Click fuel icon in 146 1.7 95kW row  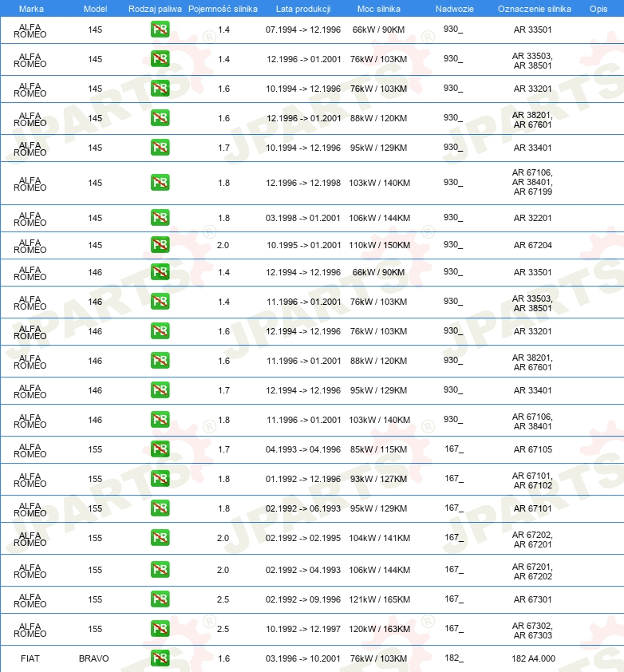(x=160, y=390)
